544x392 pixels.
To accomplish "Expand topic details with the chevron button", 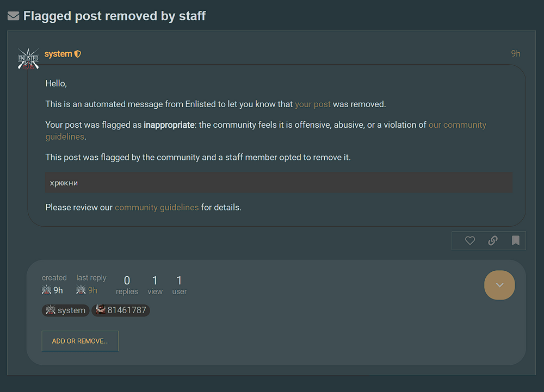I will coord(499,285).
